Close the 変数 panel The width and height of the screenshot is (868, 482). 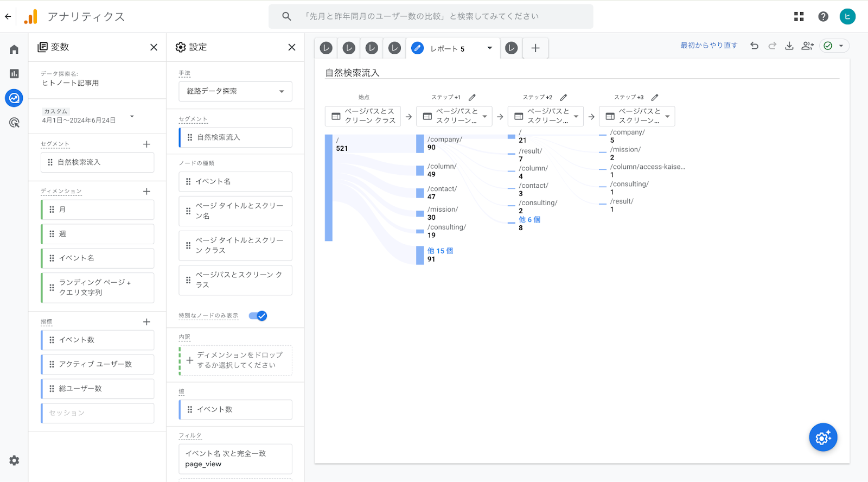click(154, 47)
